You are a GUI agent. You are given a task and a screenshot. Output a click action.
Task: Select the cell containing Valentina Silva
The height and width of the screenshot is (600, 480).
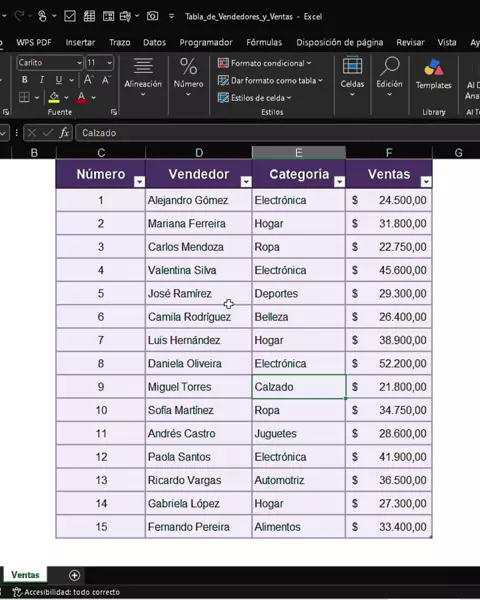(199, 270)
